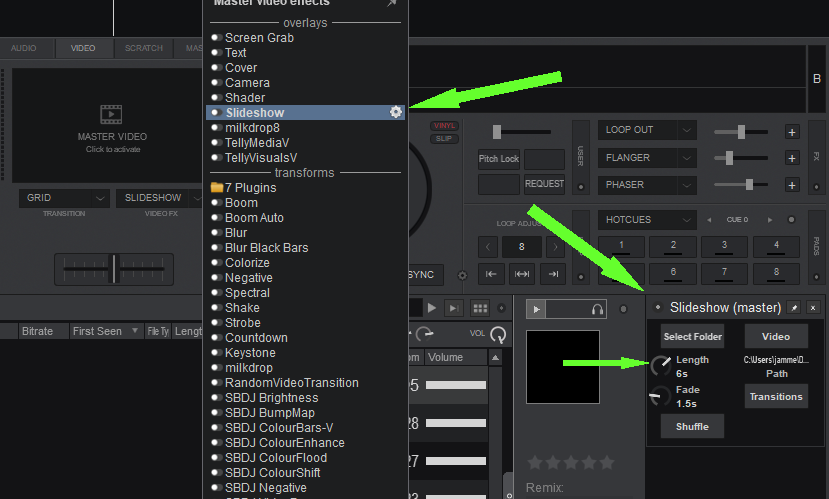Viewport: 829px width, 499px height.
Task: Pin the Slideshow (master) panel
Action: coord(794,308)
